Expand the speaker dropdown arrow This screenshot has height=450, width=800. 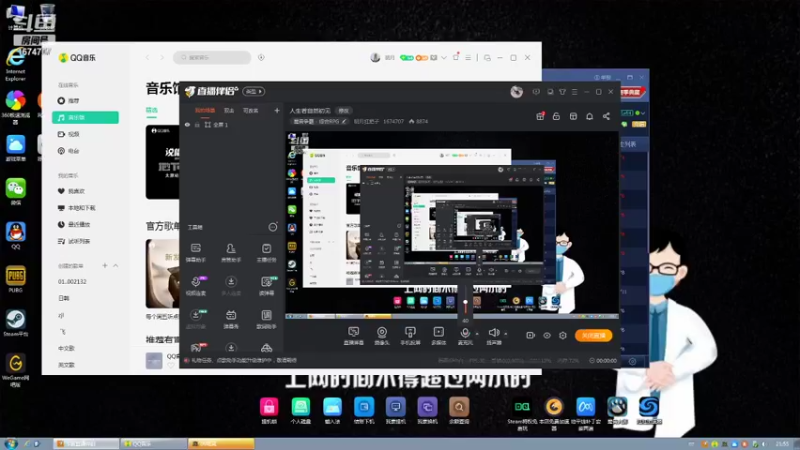pos(506,334)
